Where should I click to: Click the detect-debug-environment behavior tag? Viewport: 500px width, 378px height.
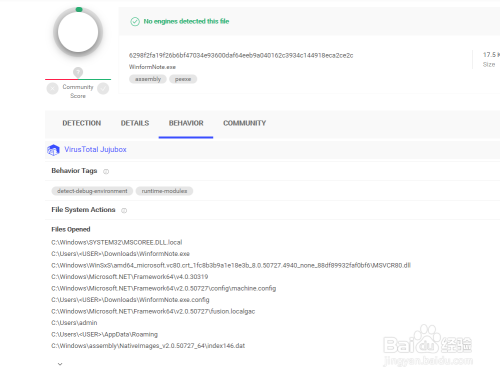(92, 191)
